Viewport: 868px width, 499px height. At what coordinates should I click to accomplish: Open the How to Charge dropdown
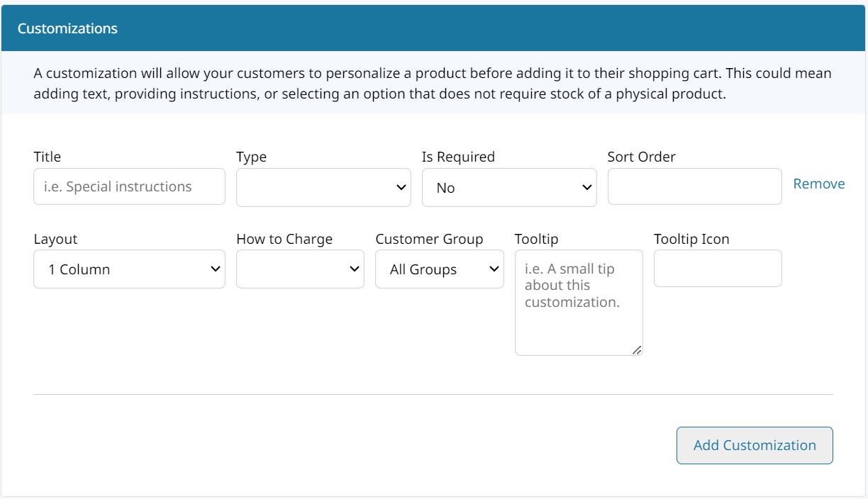pos(300,269)
